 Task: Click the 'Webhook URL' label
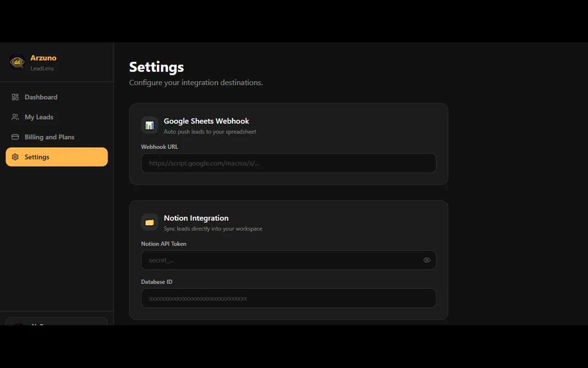coord(159,147)
